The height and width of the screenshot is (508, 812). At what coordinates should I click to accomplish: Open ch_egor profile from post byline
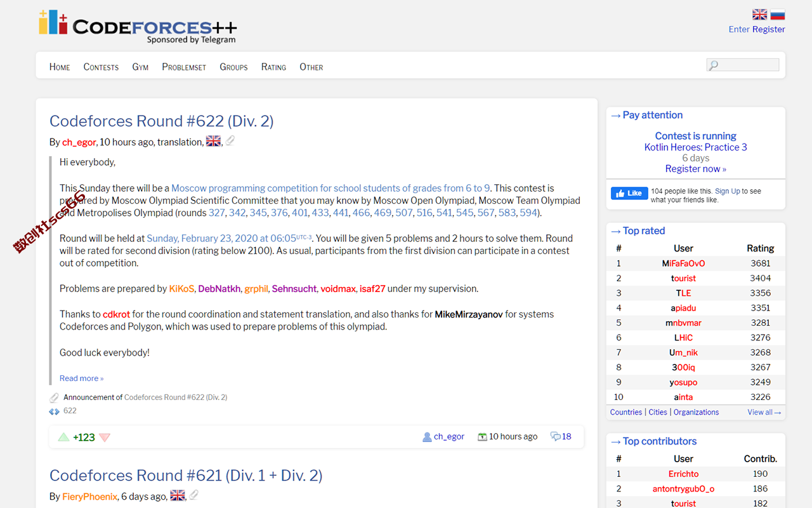79,142
